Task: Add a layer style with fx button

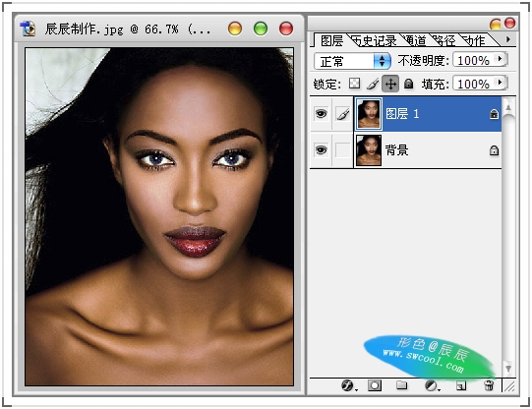Action: 348,385
